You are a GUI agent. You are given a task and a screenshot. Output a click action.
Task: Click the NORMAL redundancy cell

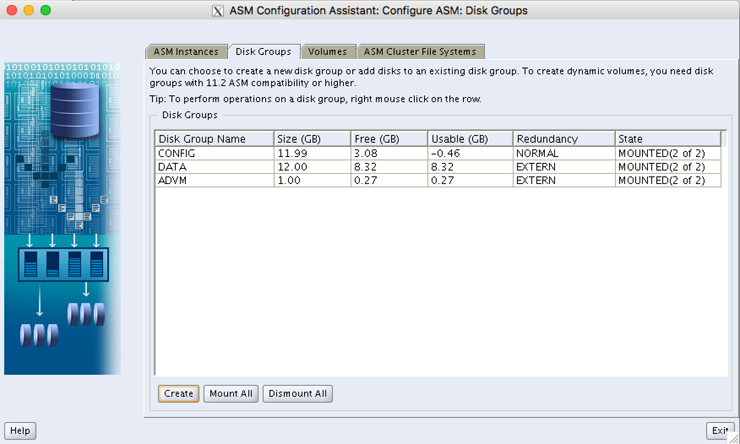click(x=564, y=153)
